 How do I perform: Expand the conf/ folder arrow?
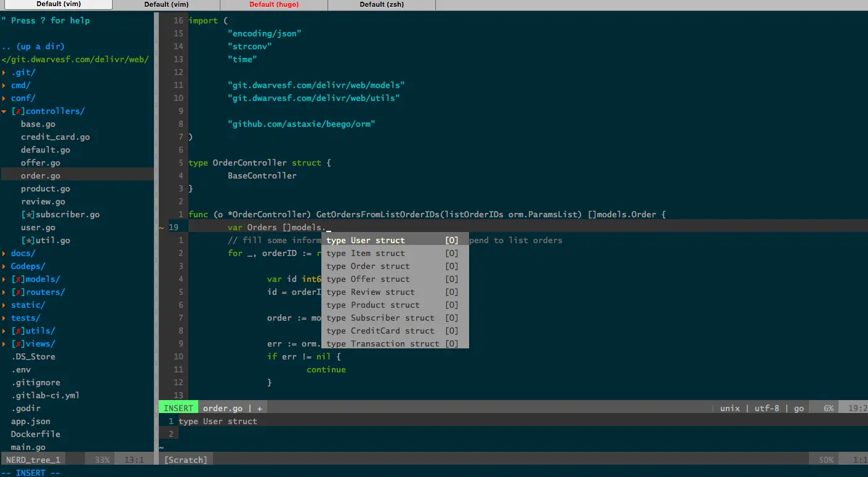pyautogui.click(x=4, y=98)
